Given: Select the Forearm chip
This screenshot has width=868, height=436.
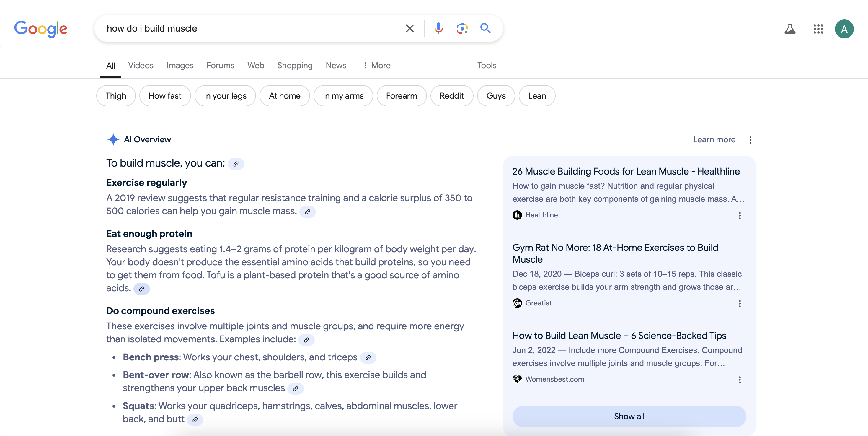Looking at the screenshot, I should point(402,96).
